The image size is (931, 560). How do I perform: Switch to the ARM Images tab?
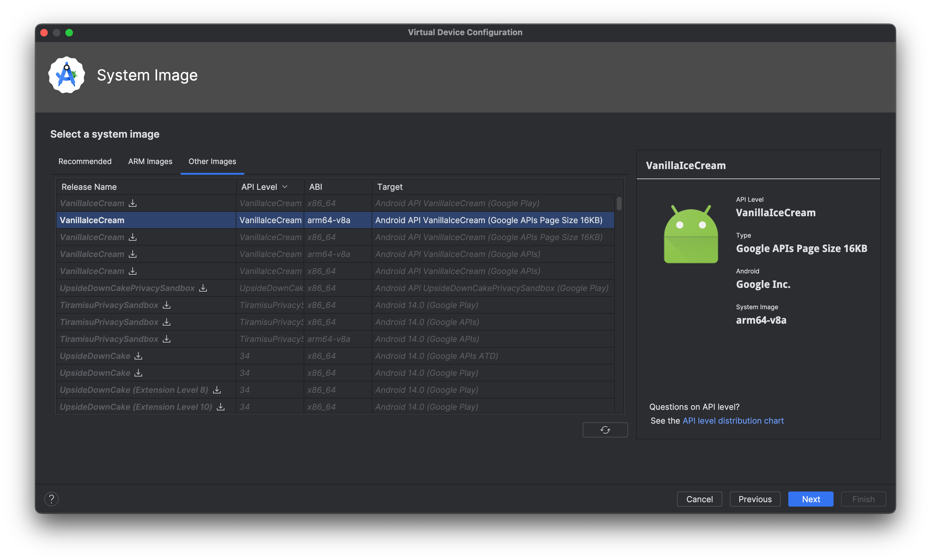pyautogui.click(x=150, y=161)
